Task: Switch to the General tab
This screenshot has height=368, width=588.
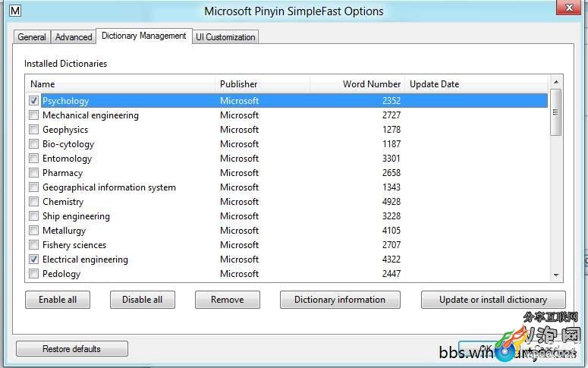Action: pos(32,37)
